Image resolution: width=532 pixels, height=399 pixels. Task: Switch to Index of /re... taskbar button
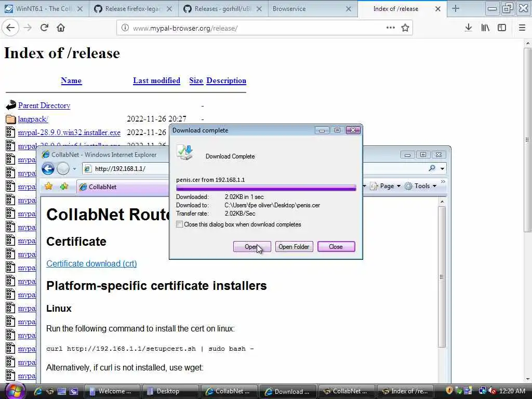pyautogui.click(x=405, y=391)
